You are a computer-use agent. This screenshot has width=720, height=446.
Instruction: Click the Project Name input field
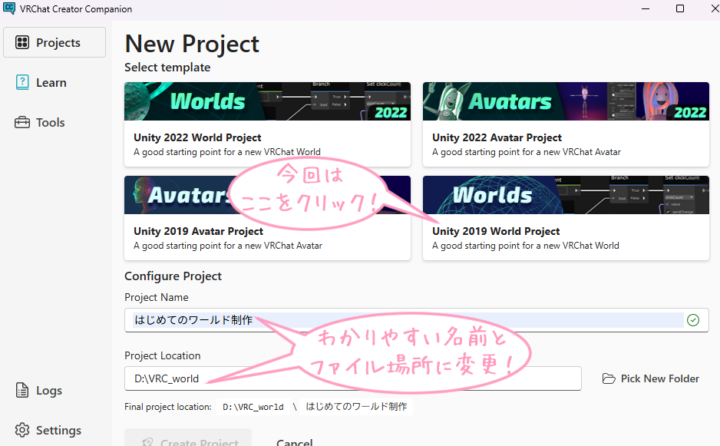click(416, 320)
